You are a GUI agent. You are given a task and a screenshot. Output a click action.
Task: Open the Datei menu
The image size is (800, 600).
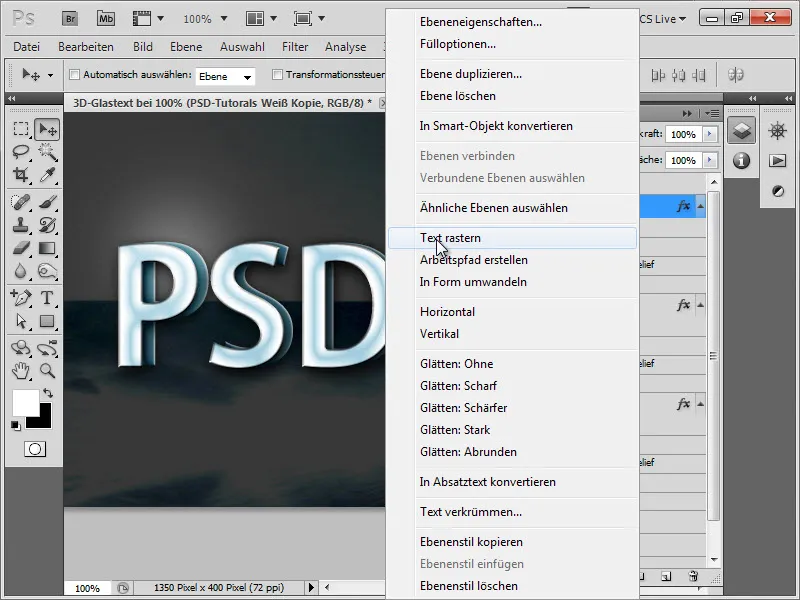point(27,47)
